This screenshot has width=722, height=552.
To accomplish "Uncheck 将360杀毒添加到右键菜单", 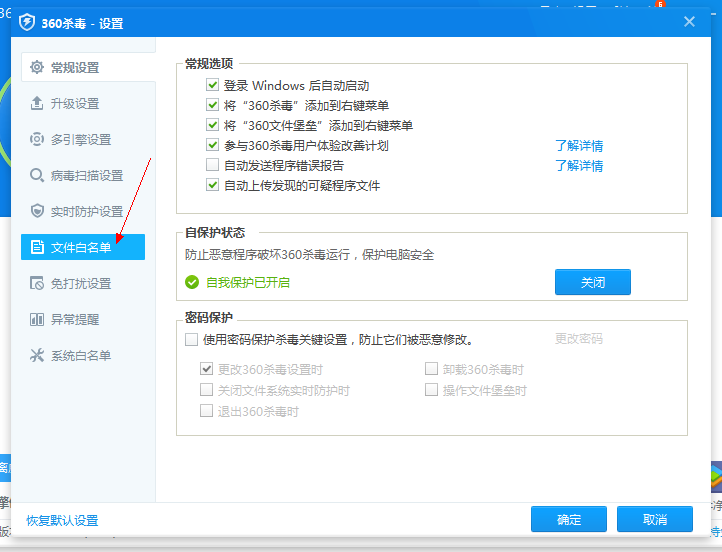I will [x=212, y=105].
